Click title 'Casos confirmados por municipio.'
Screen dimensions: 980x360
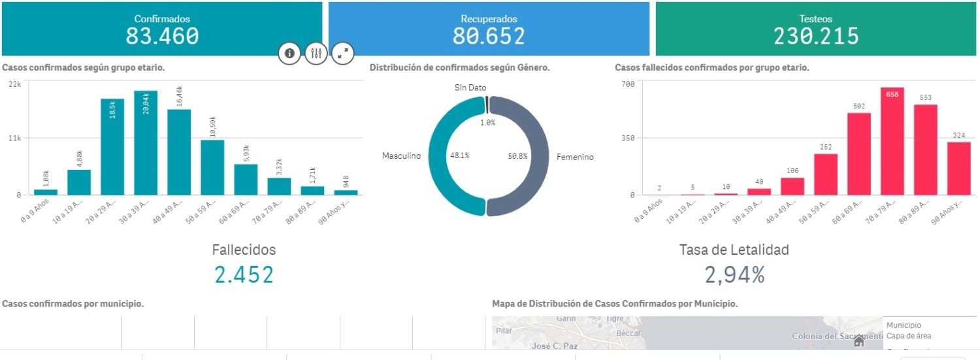[73, 304]
